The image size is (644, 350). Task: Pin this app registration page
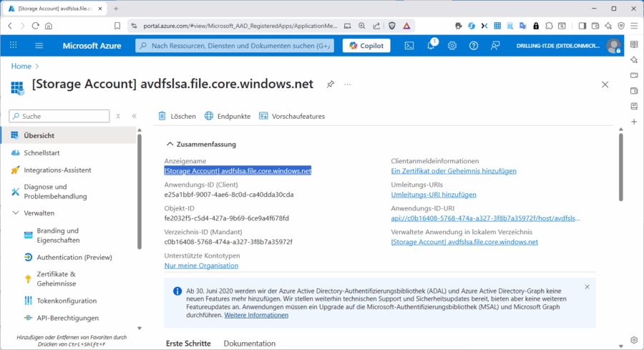pyautogui.click(x=330, y=84)
